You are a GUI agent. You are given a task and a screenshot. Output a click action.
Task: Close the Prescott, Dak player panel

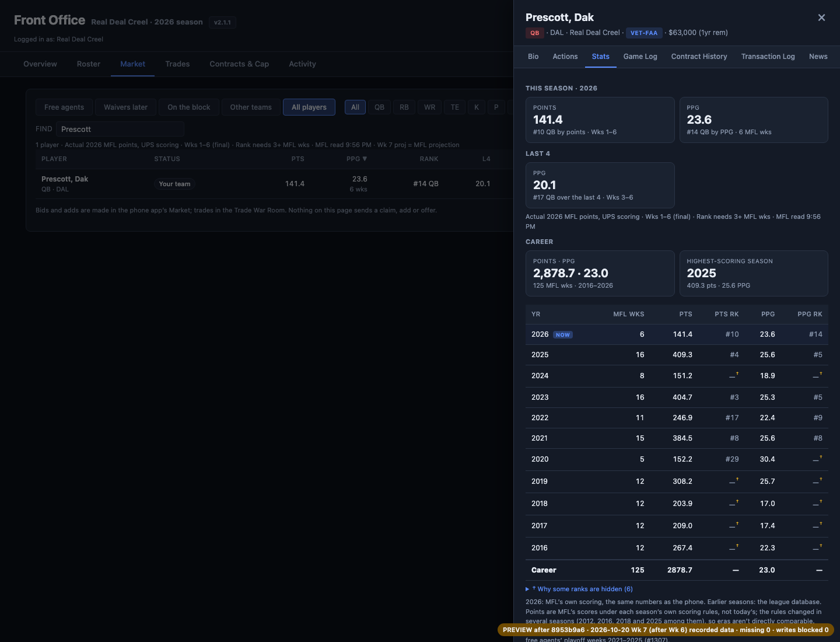[x=821, y=18]
